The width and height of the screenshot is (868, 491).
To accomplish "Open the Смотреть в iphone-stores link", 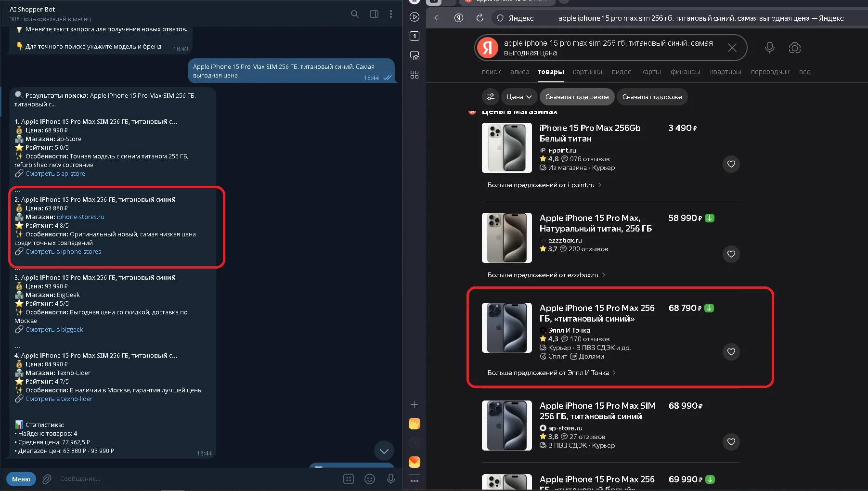I will pyautogui.click(x=63, y=252).
